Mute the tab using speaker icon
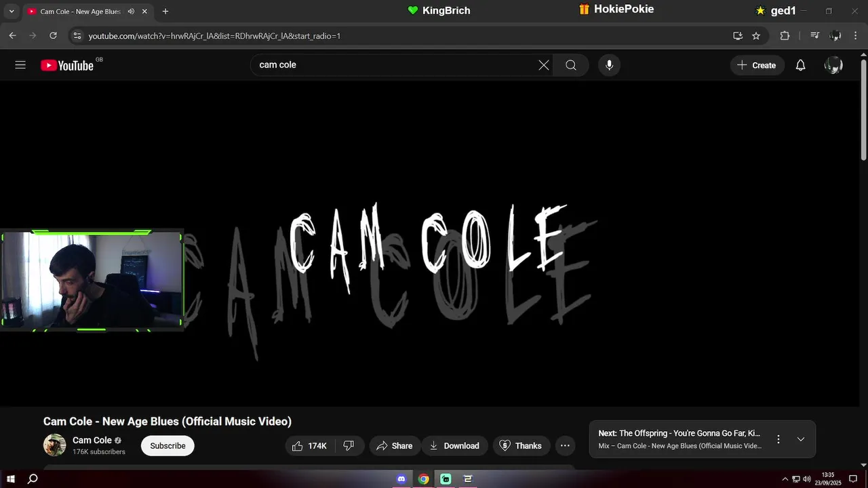 coord(131,12)
